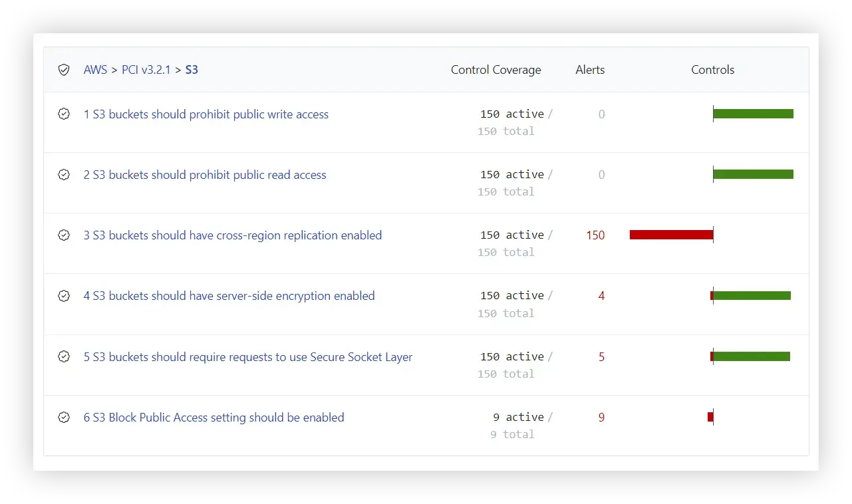Click the Alerts column header
852x504 pixels.
point(591,70)
